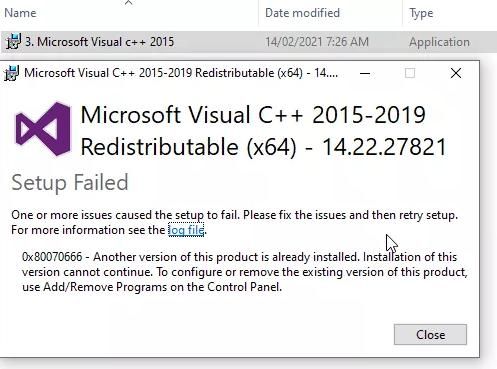Click the greyed-out maximize box
The height and width of the screenshot is (369, 497).
pos(410,73)
